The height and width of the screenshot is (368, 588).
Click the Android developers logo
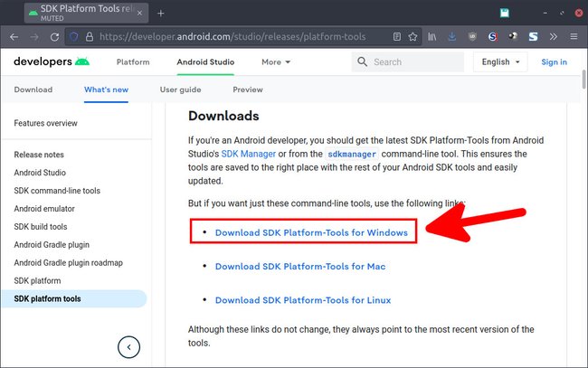[52, 61]
